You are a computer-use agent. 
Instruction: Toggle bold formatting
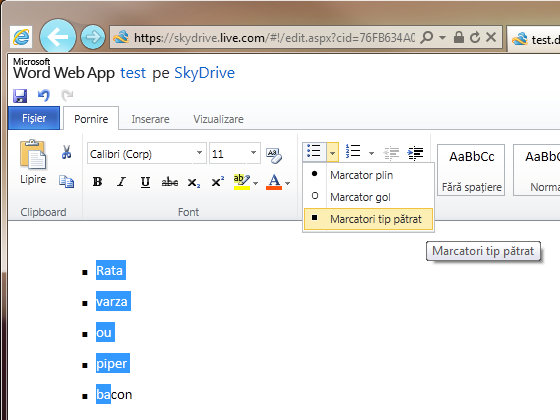coord(97,182)
